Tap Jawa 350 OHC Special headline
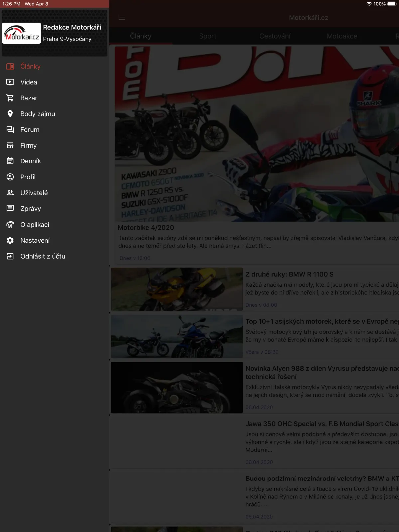The image size is (399, 532). click(x=322, y=424)
